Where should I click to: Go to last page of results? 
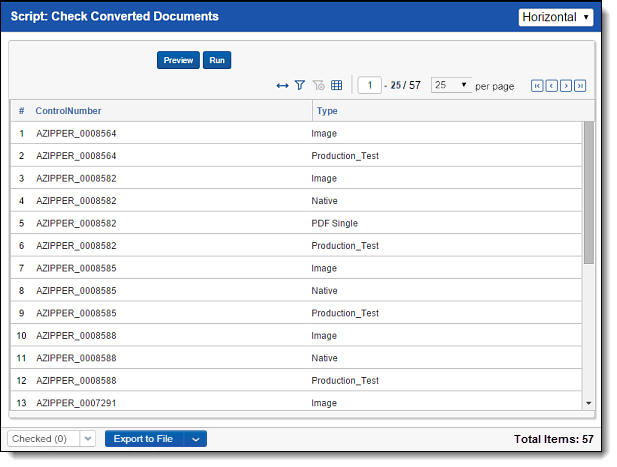coord(580,86)
